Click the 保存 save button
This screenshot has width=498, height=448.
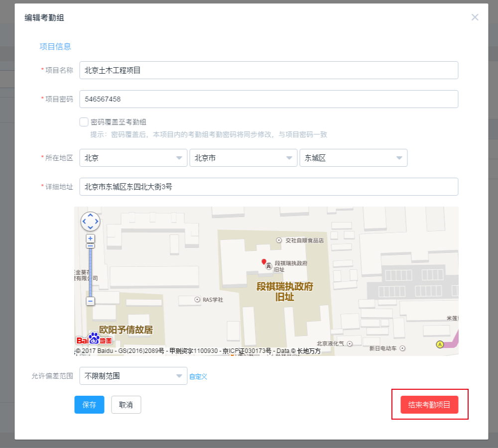pyautogui.click(x=89, y=405)
